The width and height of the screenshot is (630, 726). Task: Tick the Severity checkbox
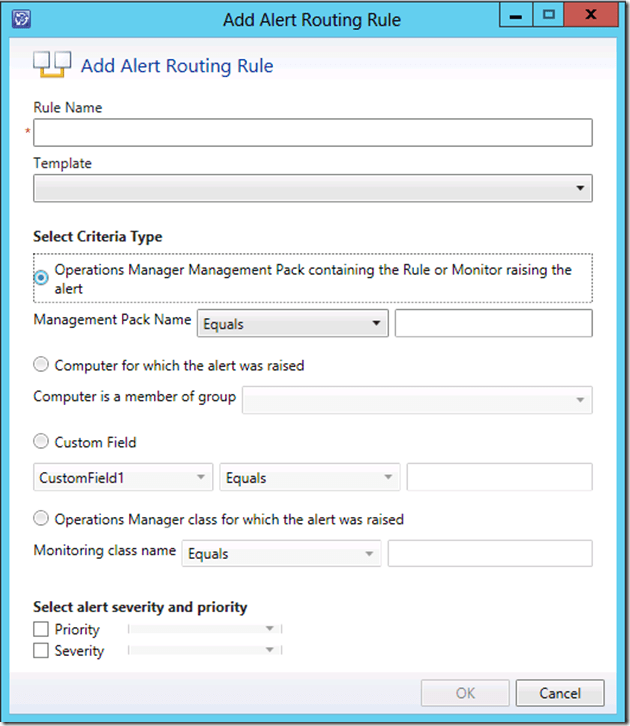click(42, 651)
